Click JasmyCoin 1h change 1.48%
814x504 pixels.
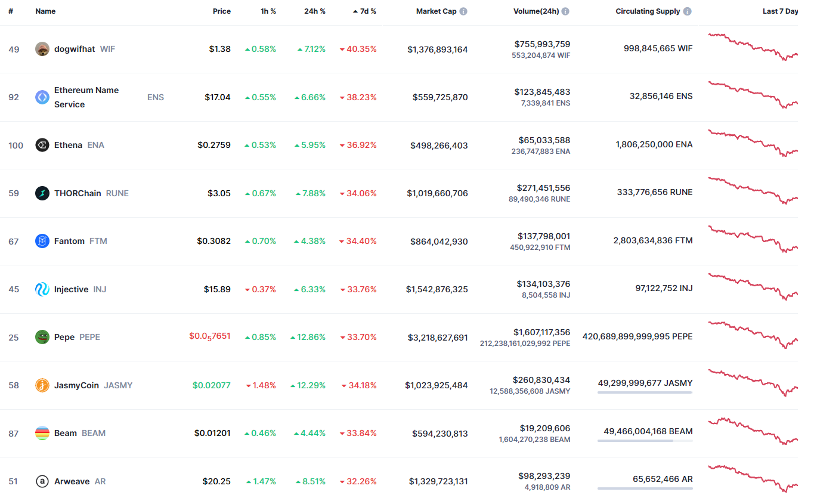pyautogui.click(x=261, y=385)
